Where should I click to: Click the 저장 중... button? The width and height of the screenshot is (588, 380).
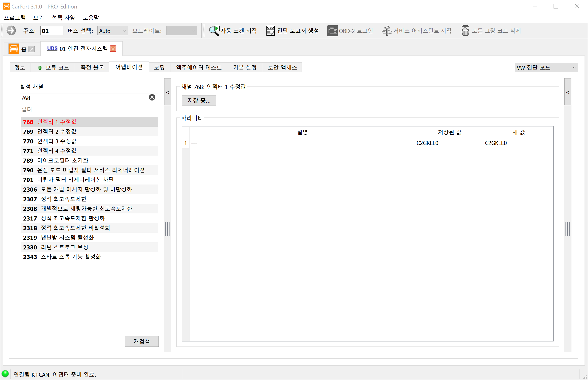199,101
